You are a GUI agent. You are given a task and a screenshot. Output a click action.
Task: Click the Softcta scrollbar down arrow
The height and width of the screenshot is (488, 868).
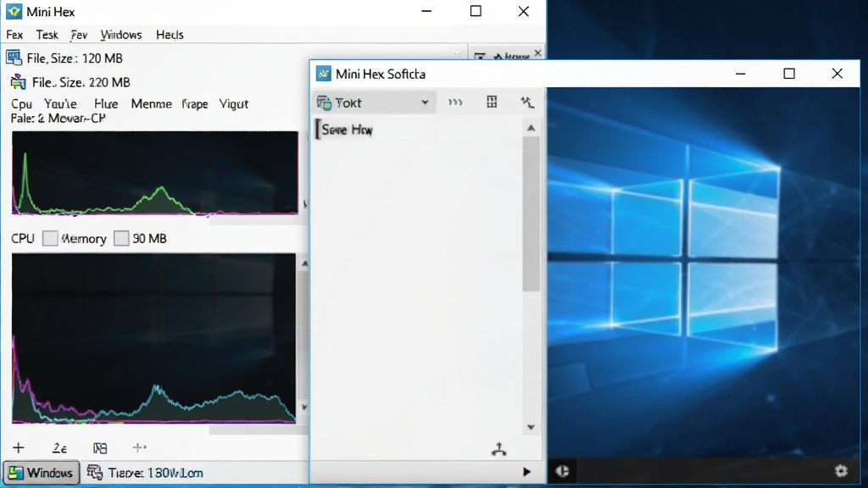click(x=531, y=427)
